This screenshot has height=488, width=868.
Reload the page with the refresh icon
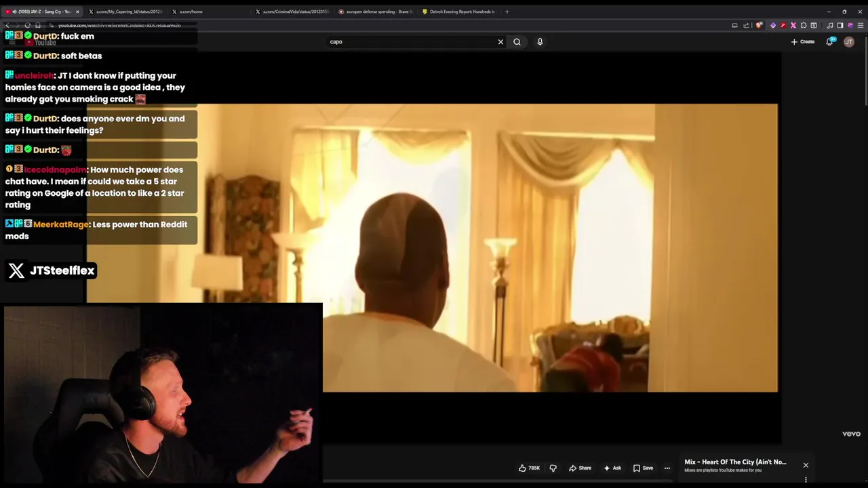tap(27, 25)
